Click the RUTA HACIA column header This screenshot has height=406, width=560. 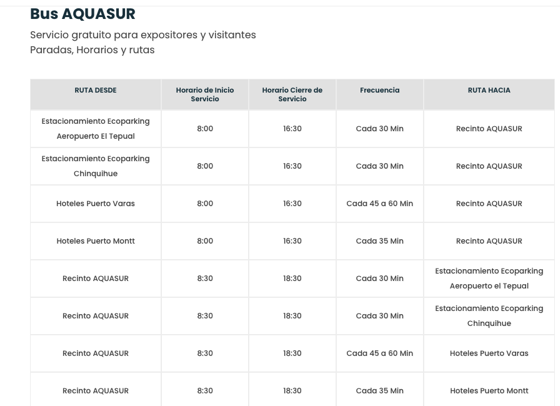489,90
